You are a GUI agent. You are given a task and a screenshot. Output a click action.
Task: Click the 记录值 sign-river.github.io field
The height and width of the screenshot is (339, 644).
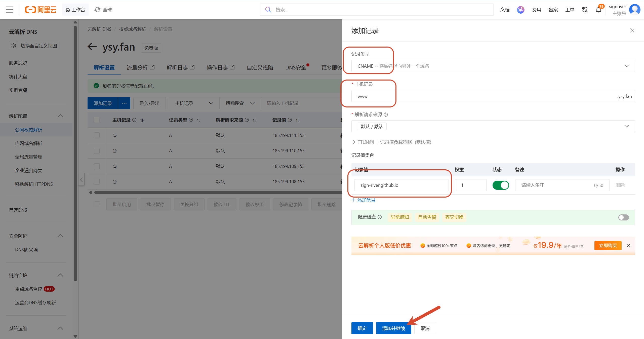coord(401,185)
